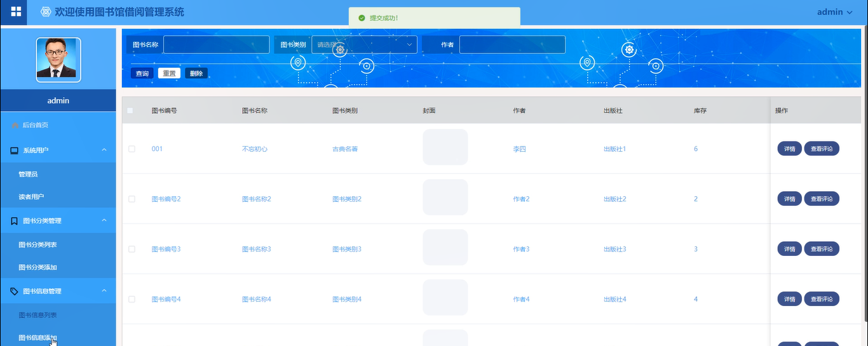Collapse the 图书信息管理 menu chevron
The height and width of the screenshot is (346, 868).
click(104, 291)
